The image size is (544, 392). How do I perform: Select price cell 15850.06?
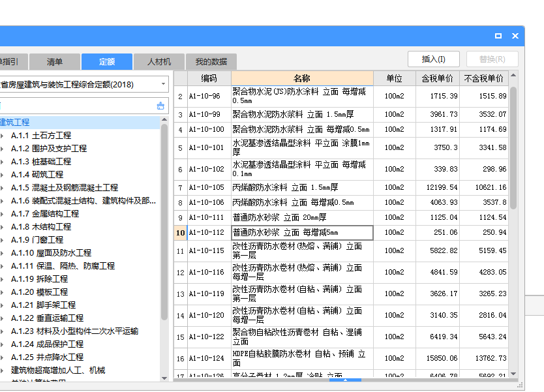click(438, 358)
